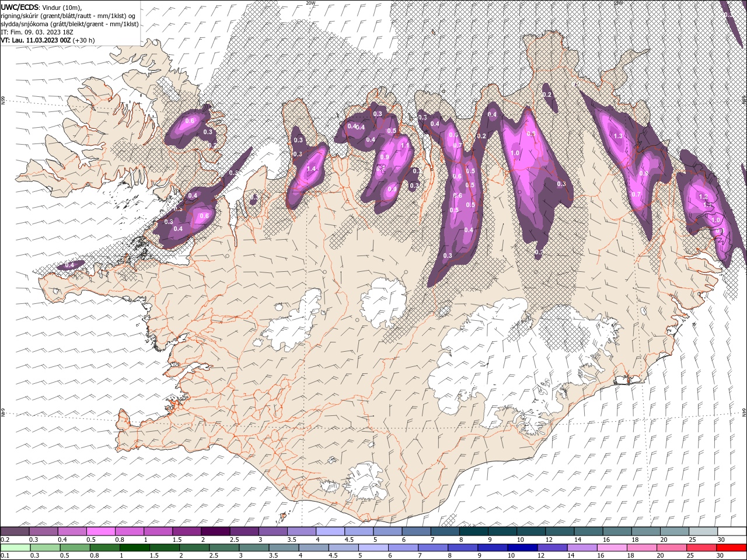Pick the darkest purple 2 swatch in top legend
The height and width of the screenshot is (560, 747).
point(215,531)
